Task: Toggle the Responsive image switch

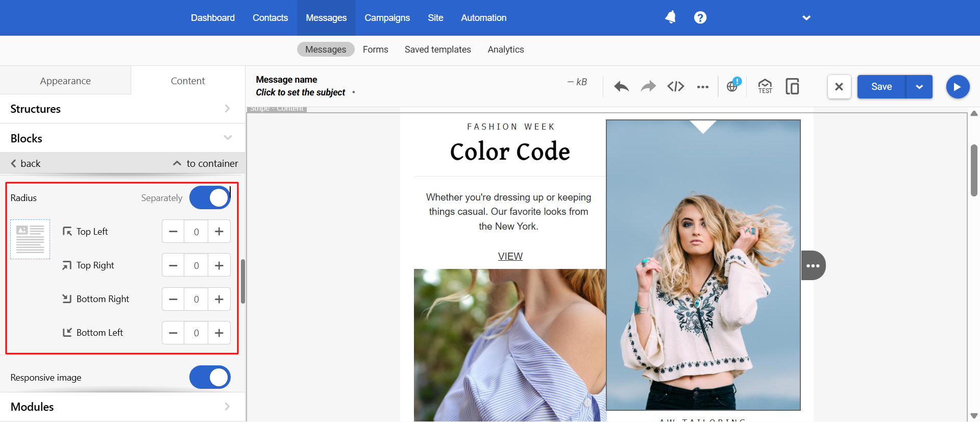Action: (210, 377)
